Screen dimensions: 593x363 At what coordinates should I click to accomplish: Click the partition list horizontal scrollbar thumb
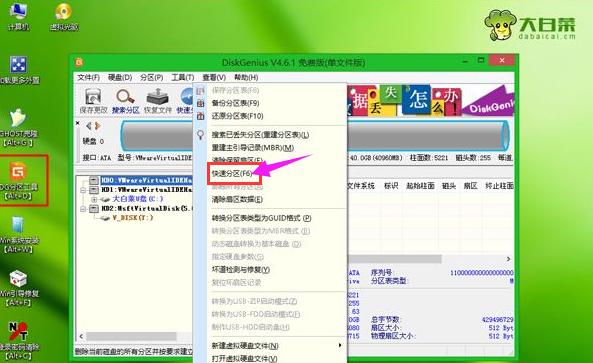click(x=394, y=259)
